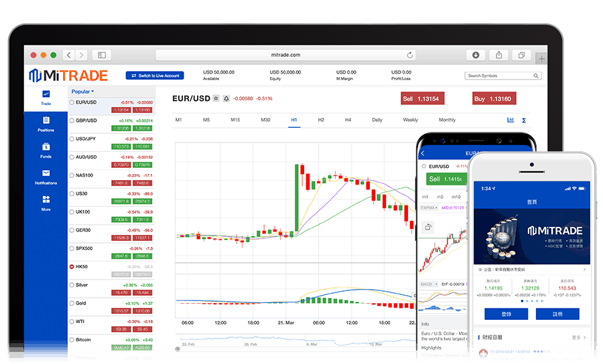Expand the Popular category dropdown

point(82,92)
